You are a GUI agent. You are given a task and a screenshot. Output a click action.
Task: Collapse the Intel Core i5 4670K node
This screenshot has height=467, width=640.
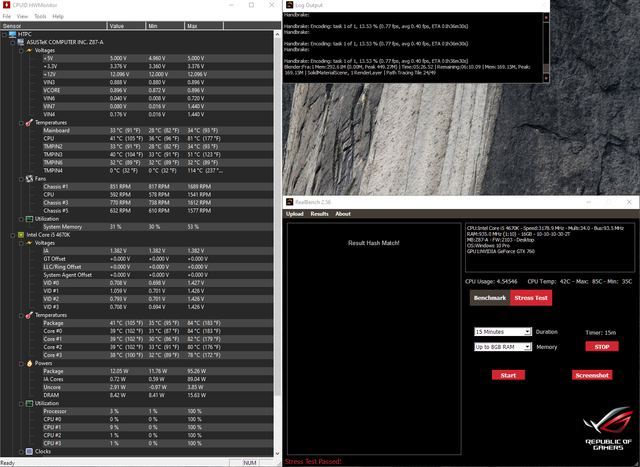click(x=13, y=235)
